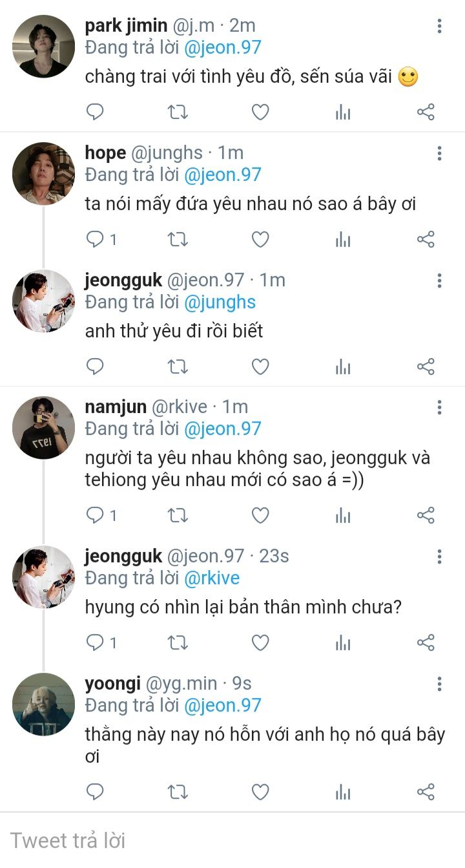Open yoongi's avatar
Image resolution: width=465 pixels, height=868 pixels.
[43, 704]
